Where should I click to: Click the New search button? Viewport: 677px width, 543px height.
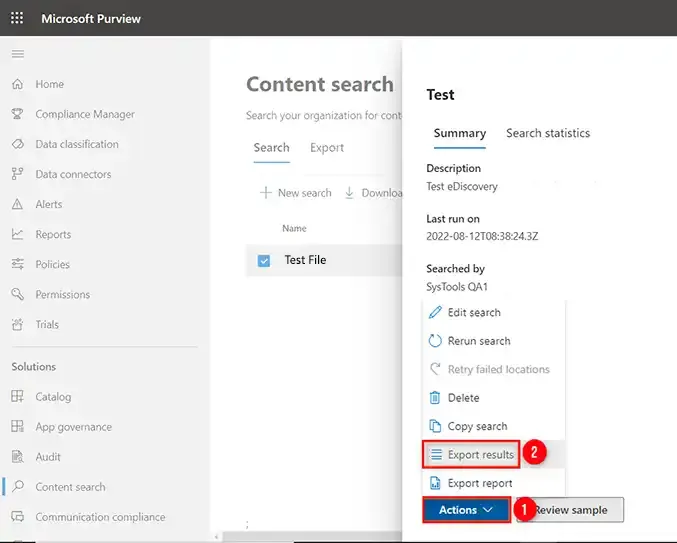296,193
